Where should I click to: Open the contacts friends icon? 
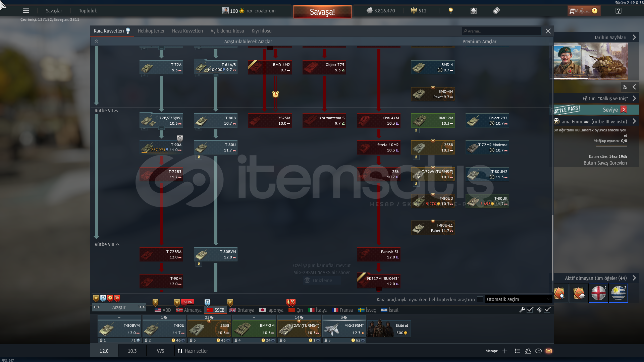click(528, 351)
